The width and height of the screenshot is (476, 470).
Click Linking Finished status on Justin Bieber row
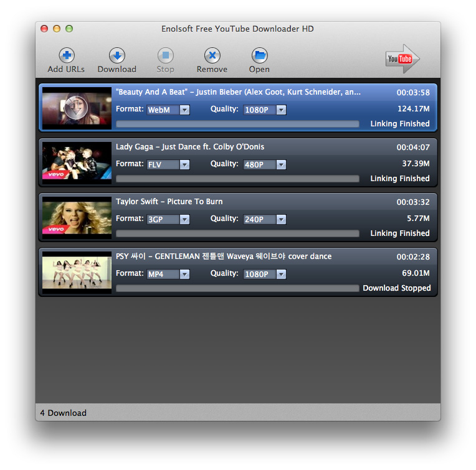(400, 124)
